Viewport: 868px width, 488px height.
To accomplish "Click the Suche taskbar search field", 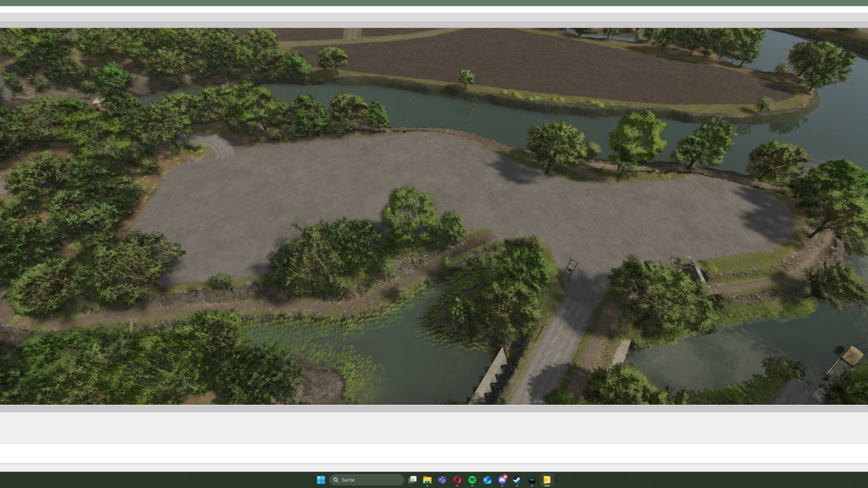I will click(x=366, y=480).
